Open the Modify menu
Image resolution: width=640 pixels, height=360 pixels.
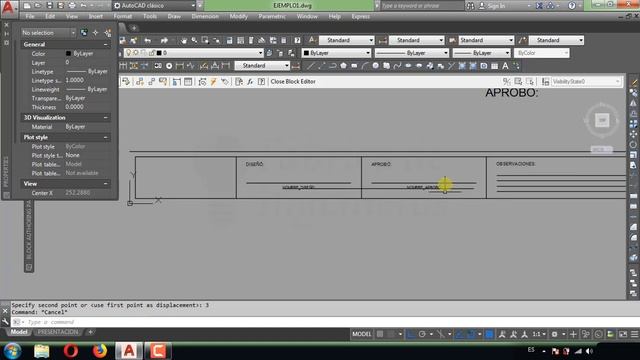[x=238, y=17]
